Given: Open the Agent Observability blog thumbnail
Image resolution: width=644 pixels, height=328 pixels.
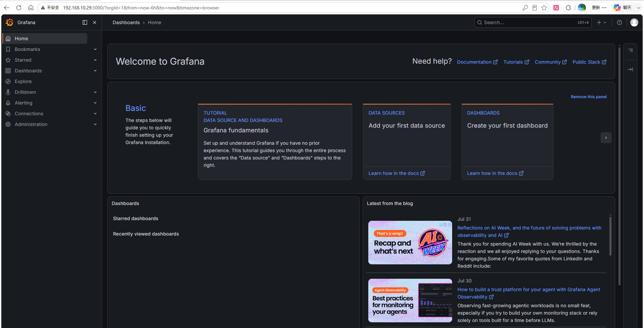Looking at the screenshot, I should tap(410, 301).
